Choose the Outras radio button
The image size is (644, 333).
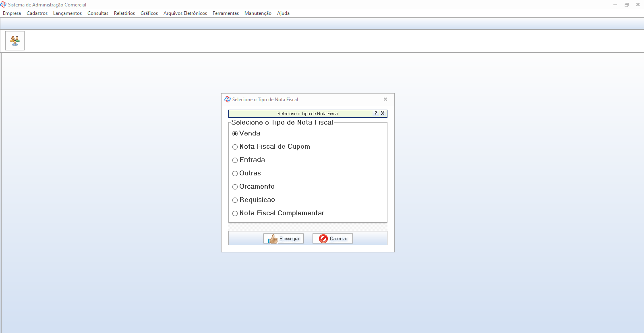[x=235, y=173]
